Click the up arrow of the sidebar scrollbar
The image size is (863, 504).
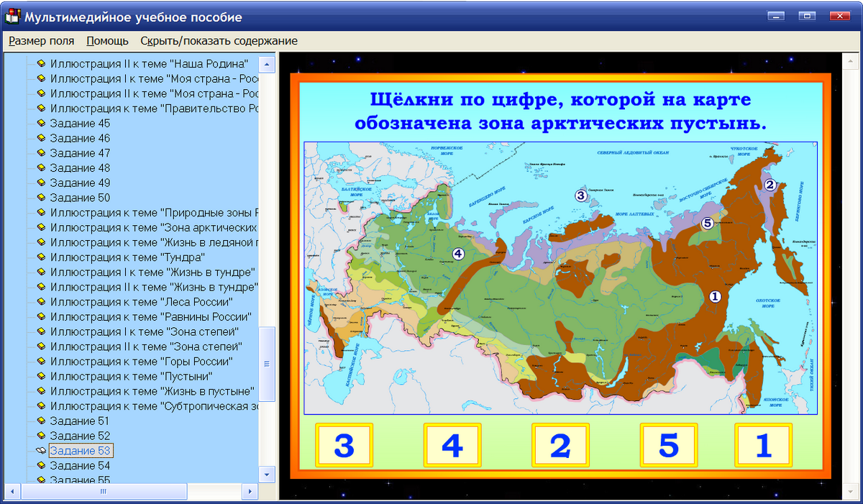[x=267, y=63]
